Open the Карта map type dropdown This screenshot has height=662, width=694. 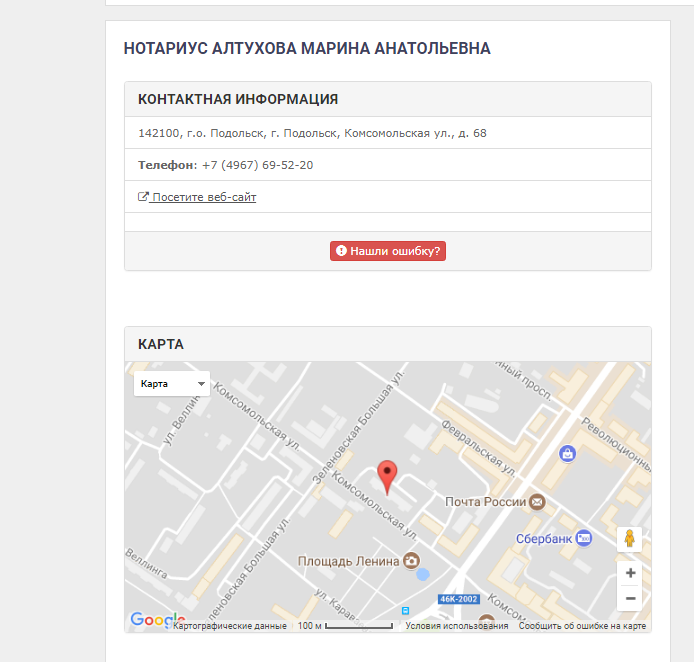171,384
